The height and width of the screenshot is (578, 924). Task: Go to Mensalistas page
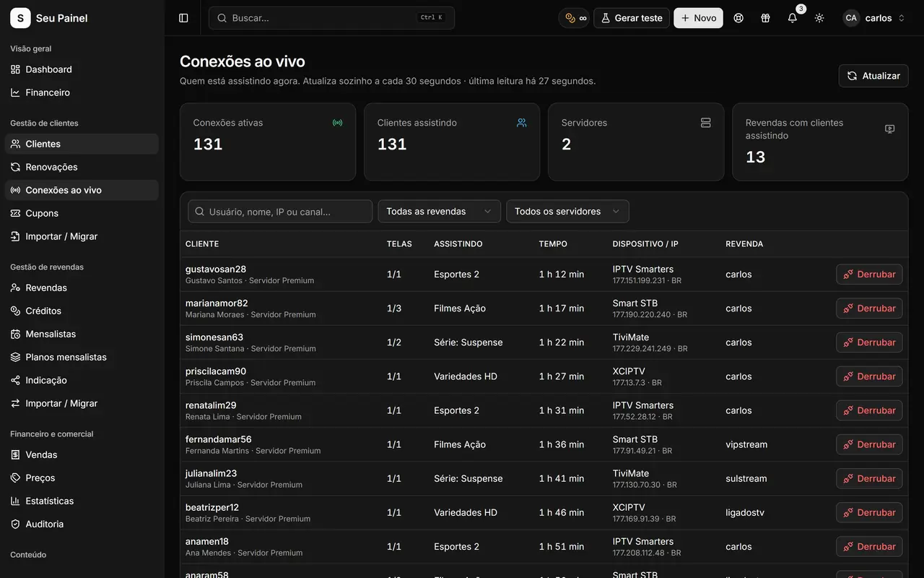(x=82, y=334)
